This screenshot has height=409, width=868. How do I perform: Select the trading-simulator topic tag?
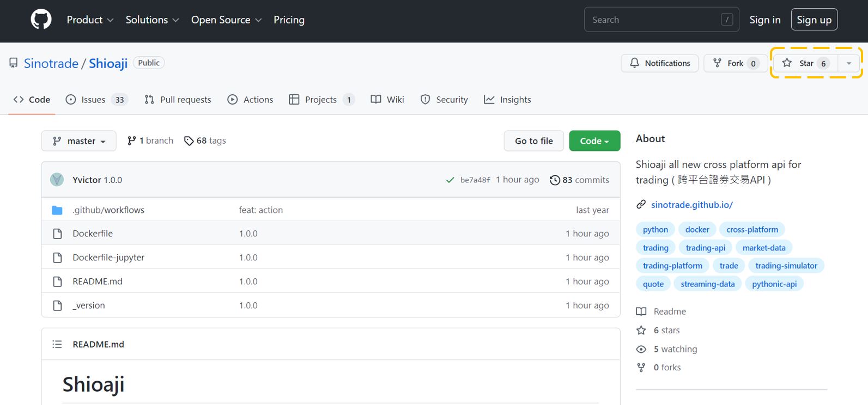pos(786,266)
